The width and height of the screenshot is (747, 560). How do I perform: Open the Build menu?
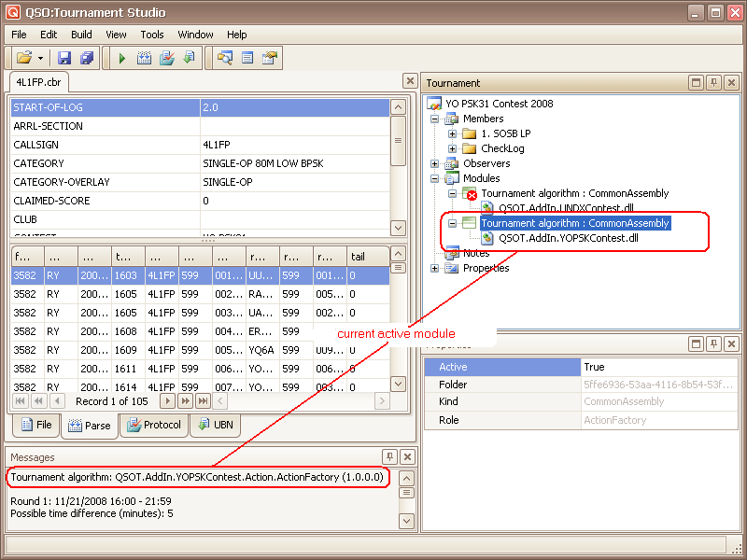click(x=81, y=35)
